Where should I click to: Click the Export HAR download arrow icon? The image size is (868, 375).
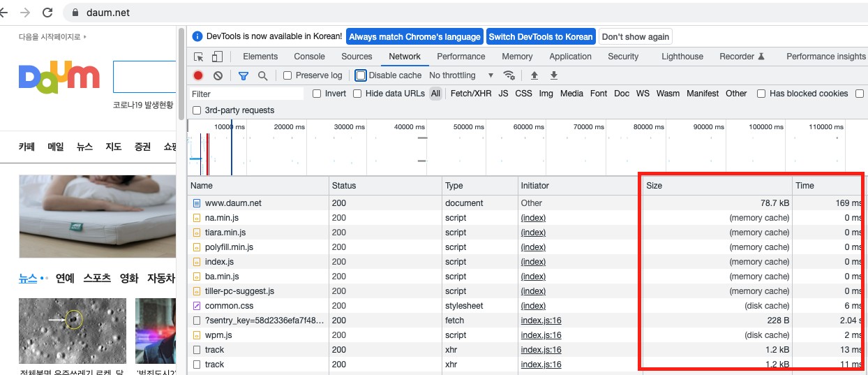pos(554,75)
